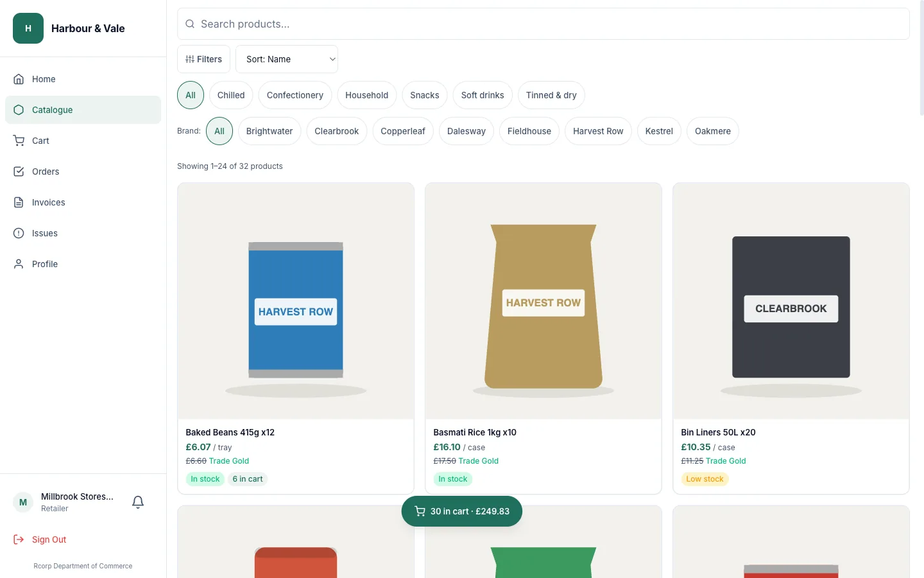Select the All brand chip
This screenshot has height=578, width=924.
pos(219,131)
